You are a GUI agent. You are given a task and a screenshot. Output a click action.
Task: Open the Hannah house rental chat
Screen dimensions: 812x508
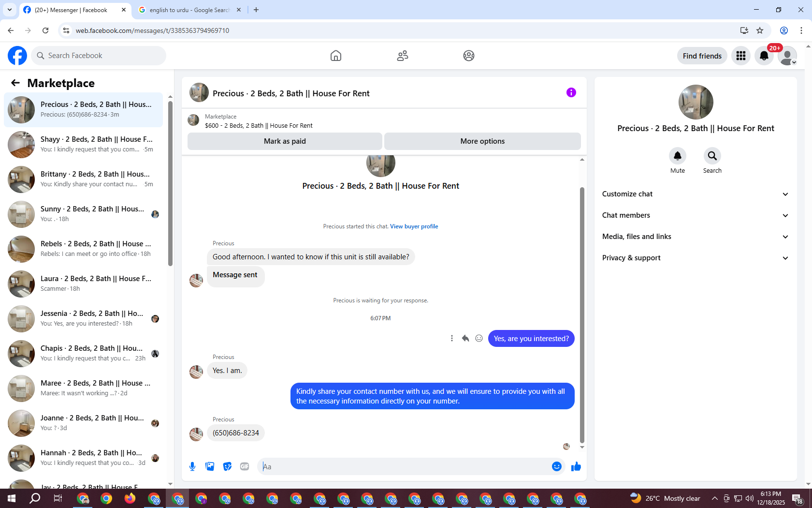83,458
